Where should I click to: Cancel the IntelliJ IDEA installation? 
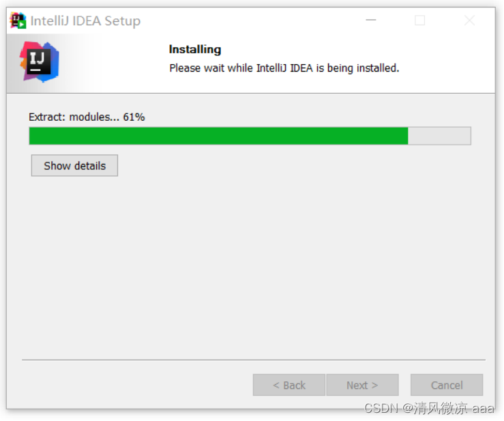(447, 385)
